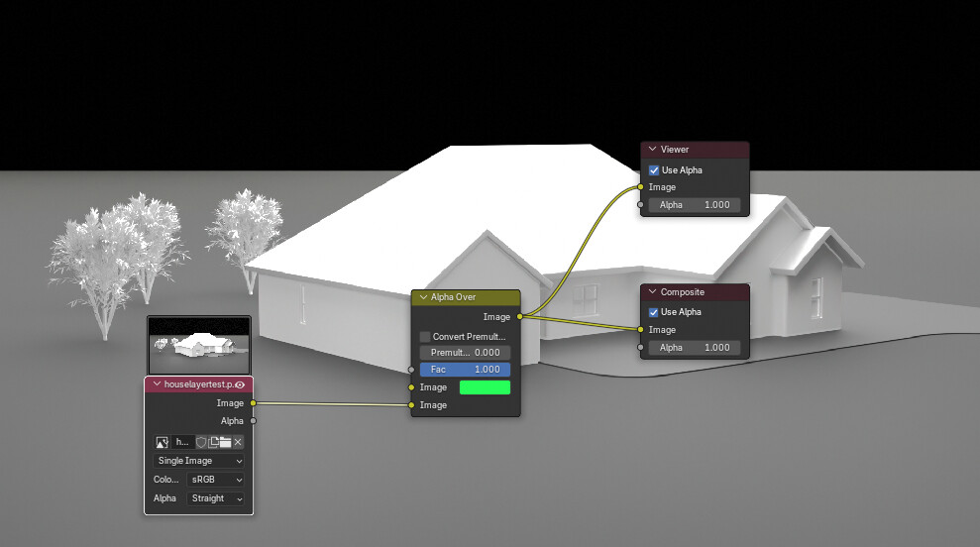The height and width of the screenshot is (547, 980).
Task: Click Composite Alpha 1.000 value field
Action: [x=695, y=347]
